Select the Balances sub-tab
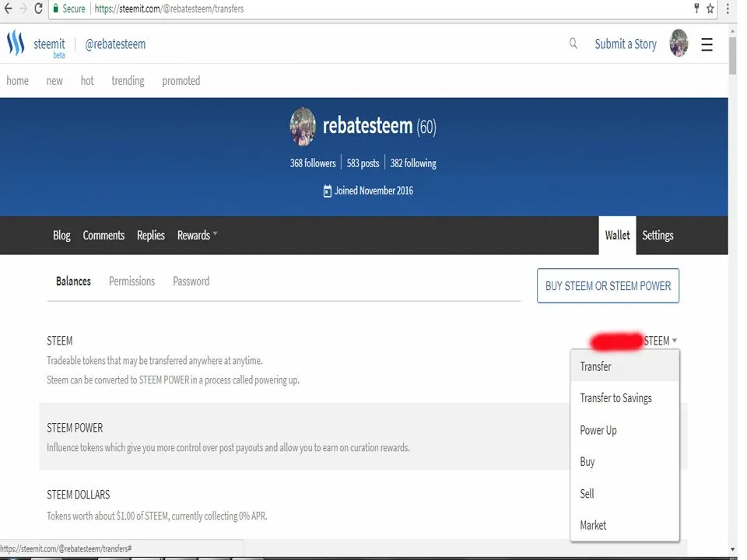Screen dimensions: 747x560 tap(73, 282)
